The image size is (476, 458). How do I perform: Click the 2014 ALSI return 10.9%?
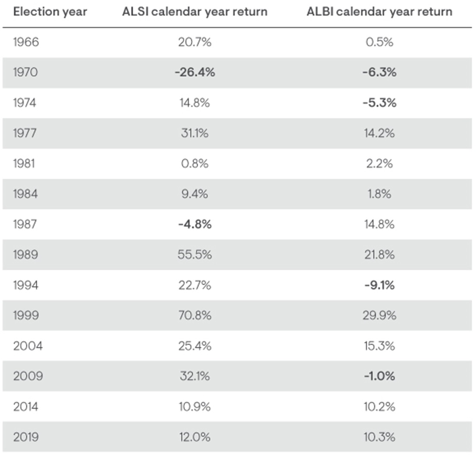tap(195, 407)
